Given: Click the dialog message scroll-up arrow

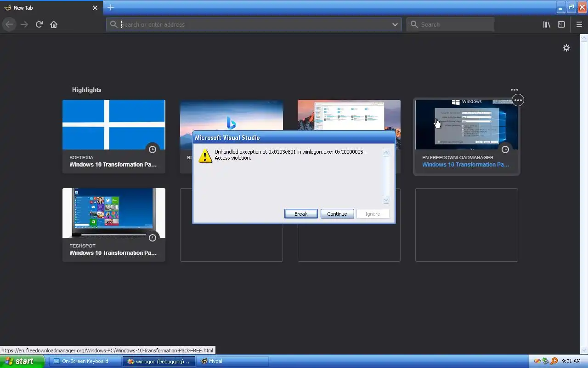Looking at the screenshot, I should tap(386, 153).
